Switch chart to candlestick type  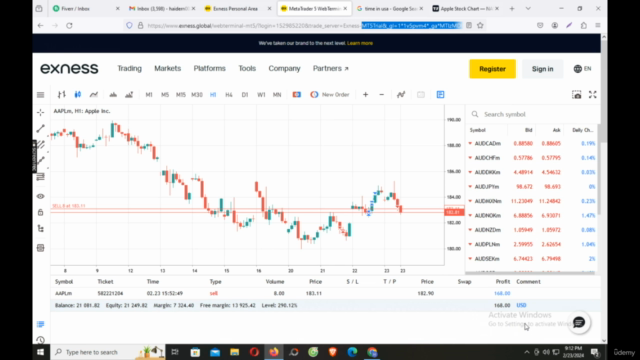[78, 95]
